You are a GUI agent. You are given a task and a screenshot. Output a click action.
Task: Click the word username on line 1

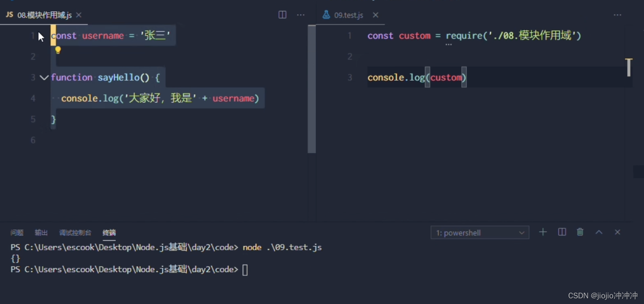[x=103, y=36]
